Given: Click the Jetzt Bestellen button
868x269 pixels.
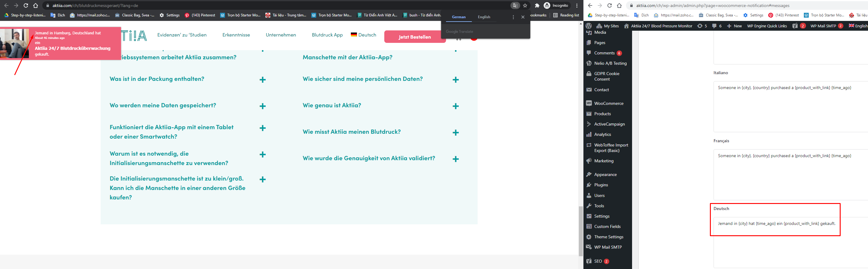Looking at the screenshot, I should [415, 37].
